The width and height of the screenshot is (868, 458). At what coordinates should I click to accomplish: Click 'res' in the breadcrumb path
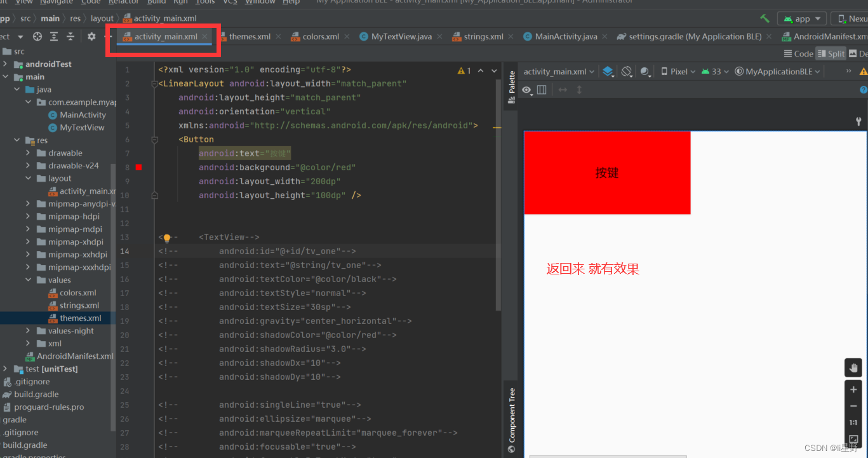[75, 18]
